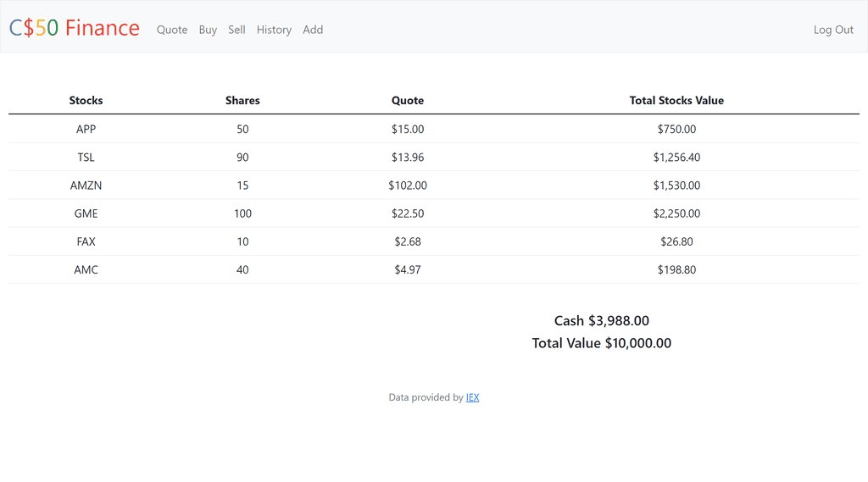Click the Shares column header
The height and width of the screenshot is (482, 868).
click(242, 100)
